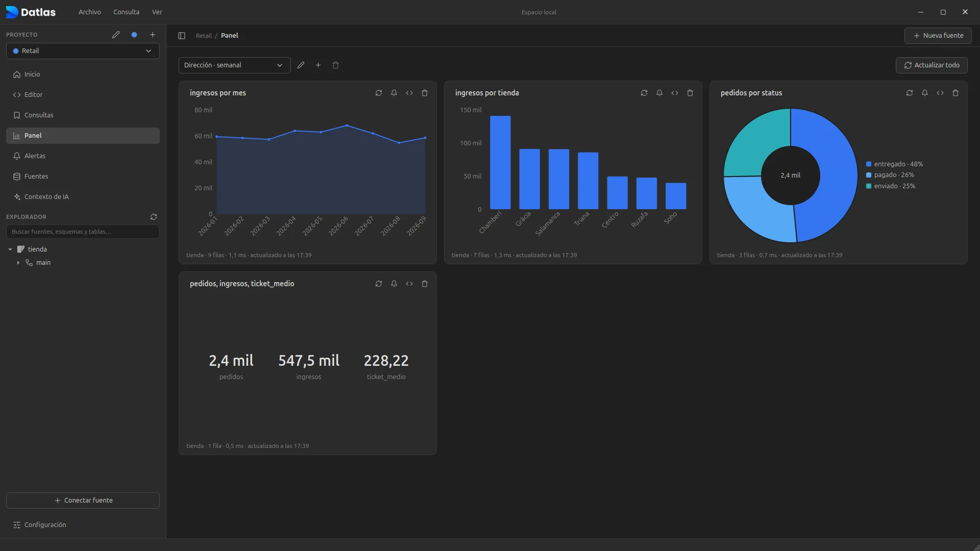
Task: Open the Retail project dropdown
Action: [83, 51]
